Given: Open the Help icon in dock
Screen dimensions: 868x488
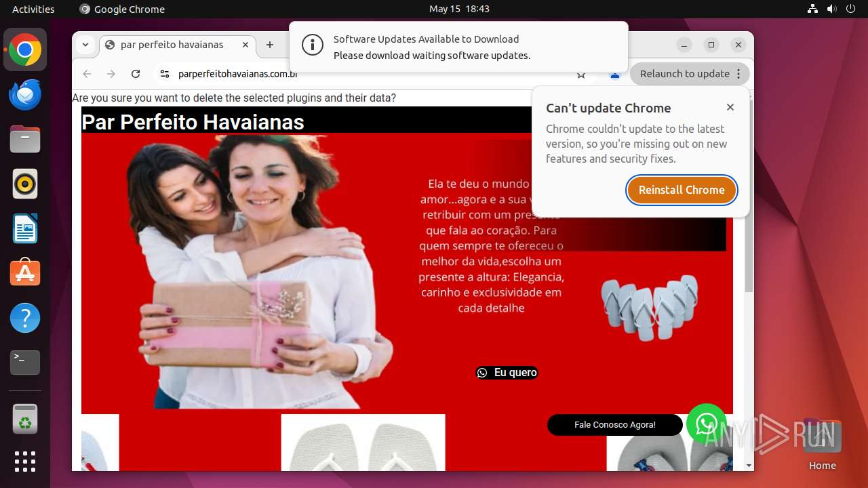Looking at the screenshot, I should pos(25,318).
